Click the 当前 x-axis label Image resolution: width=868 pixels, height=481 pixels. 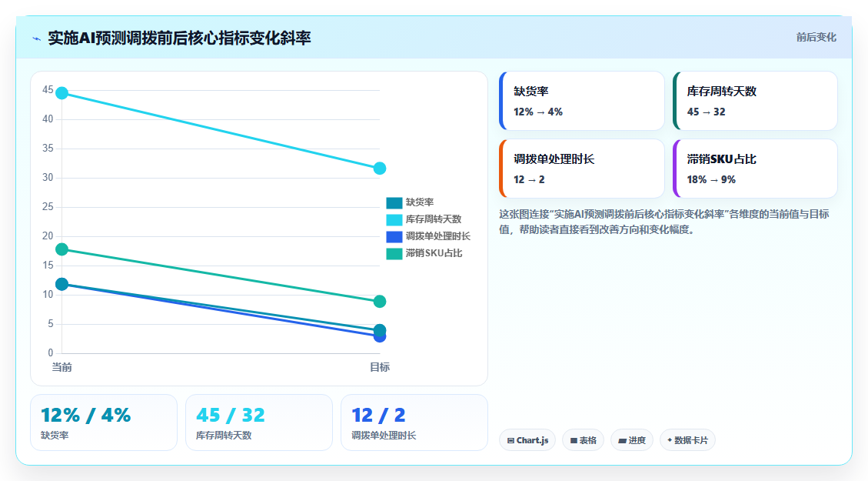pyautogui.click(x=62, y=367)
